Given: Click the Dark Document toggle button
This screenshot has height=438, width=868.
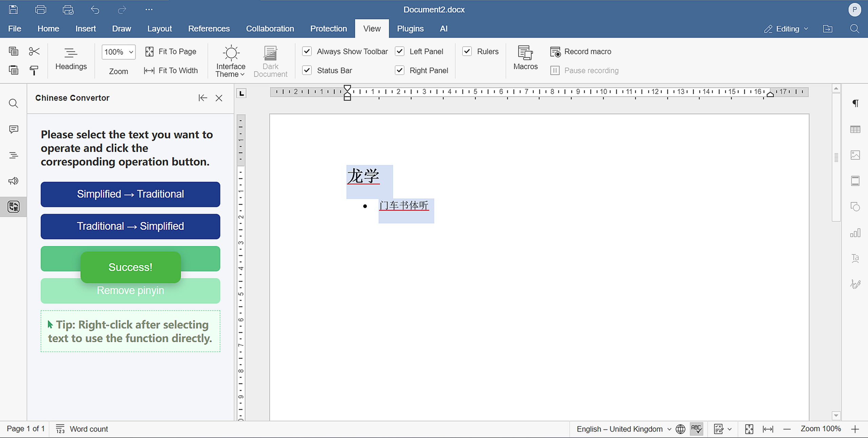Looking at the screenshot, I should point(270,61).
